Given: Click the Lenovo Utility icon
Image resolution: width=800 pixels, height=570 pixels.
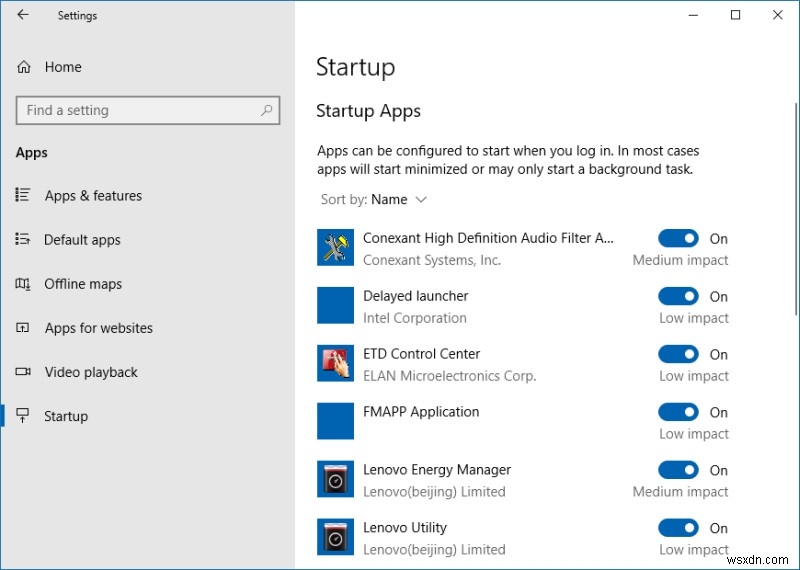Looking at the screenshot, I should (x=335, y=537).
